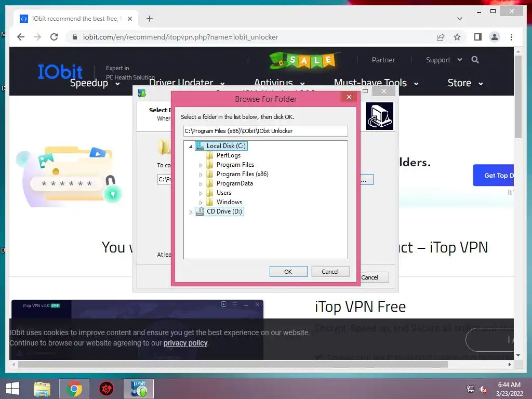
Task: Open the privacy policy link
Action: 185,343
